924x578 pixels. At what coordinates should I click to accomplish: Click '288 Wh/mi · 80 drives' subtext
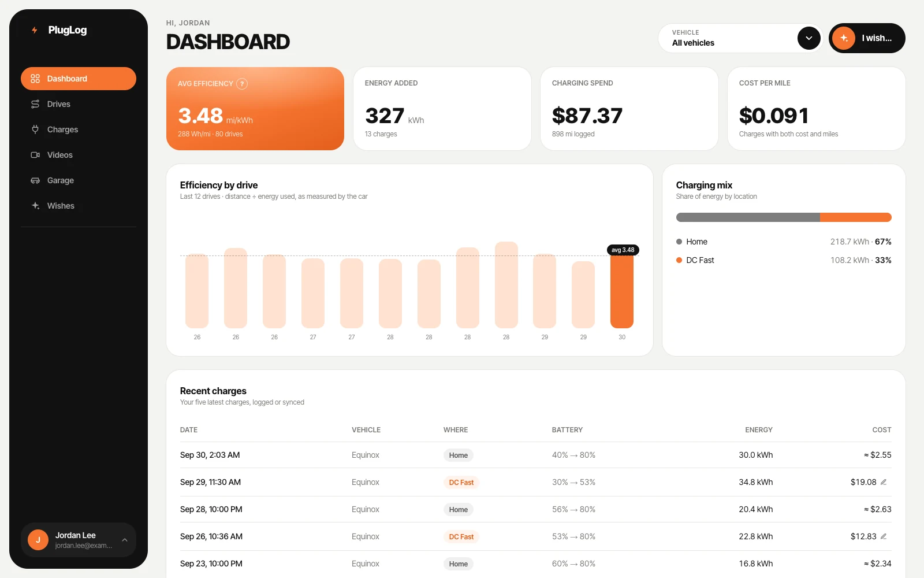210,134
